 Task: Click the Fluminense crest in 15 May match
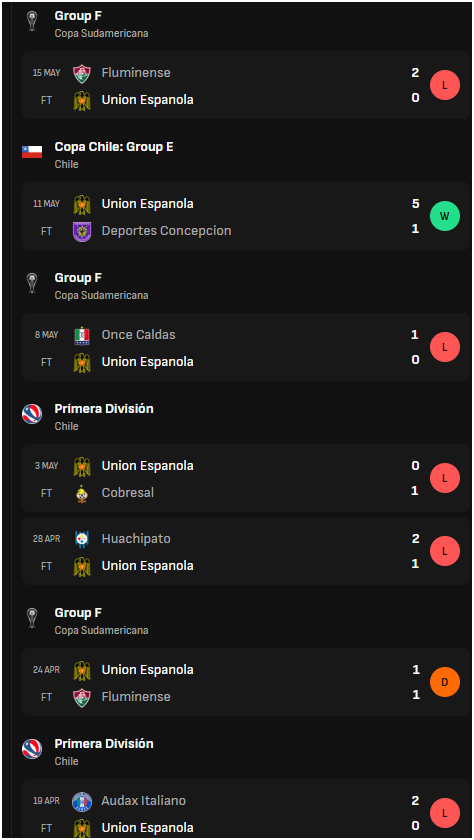pyautogui.click(x=82, y=73)
